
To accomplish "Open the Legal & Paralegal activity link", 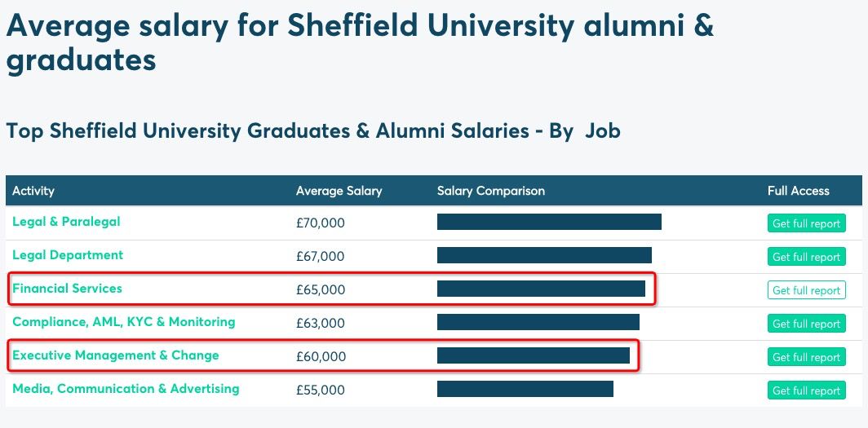I will tap(66, 222).
